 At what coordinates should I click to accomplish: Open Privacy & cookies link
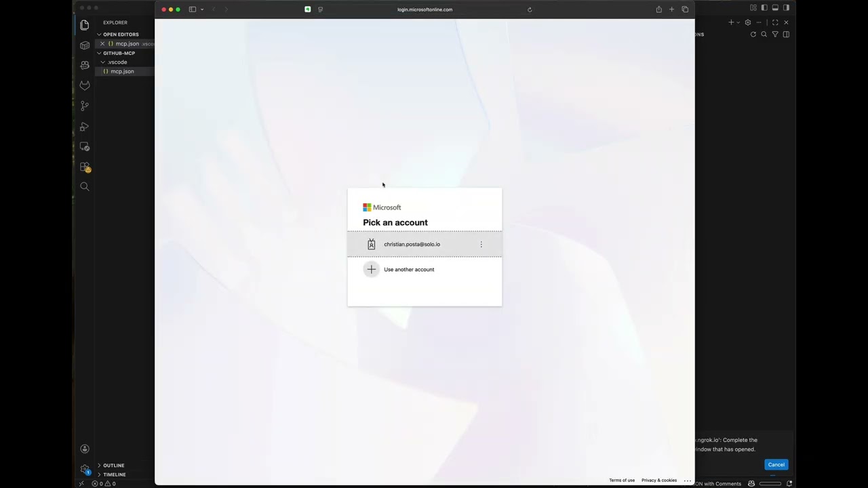(659, 480)
